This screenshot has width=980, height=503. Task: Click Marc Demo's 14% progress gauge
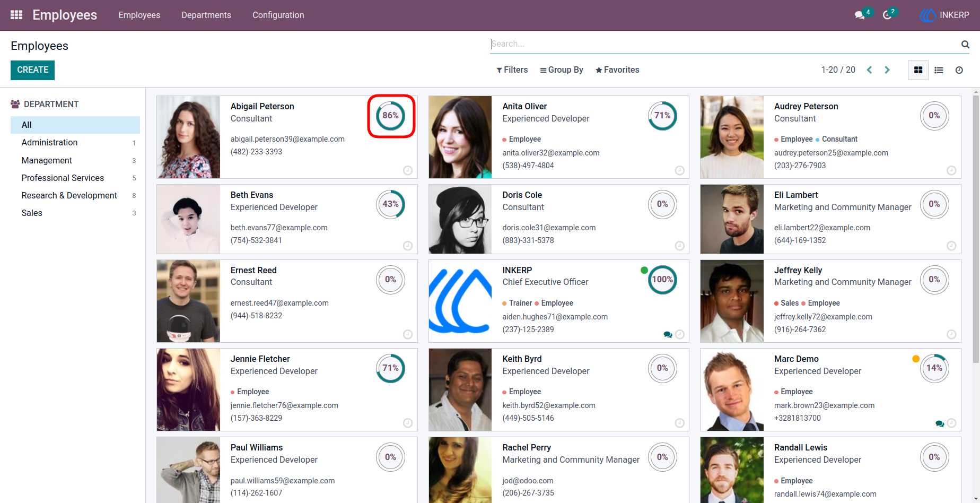(934, 368)
